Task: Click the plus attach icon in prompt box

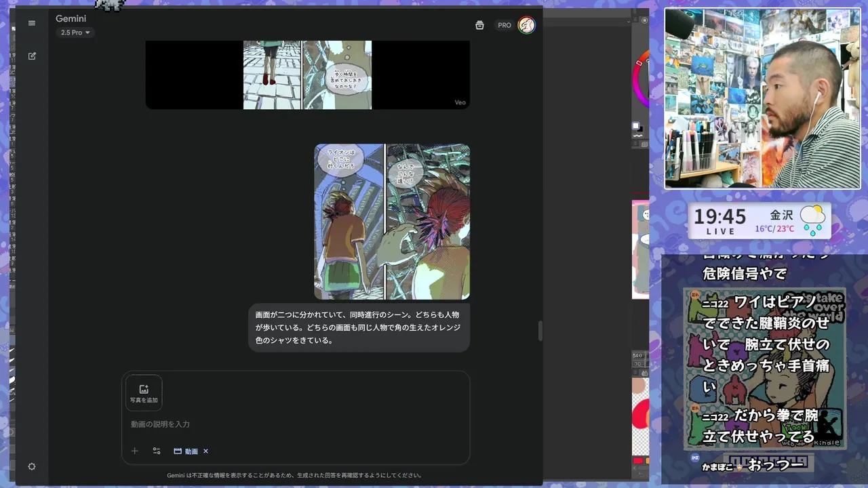Action: (134, 451)
